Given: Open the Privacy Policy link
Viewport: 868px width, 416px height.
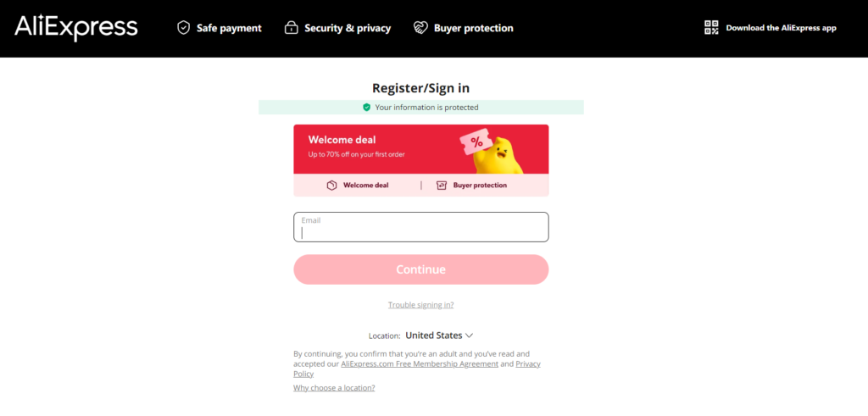Looking at the screenshot, I should point(417,369).
